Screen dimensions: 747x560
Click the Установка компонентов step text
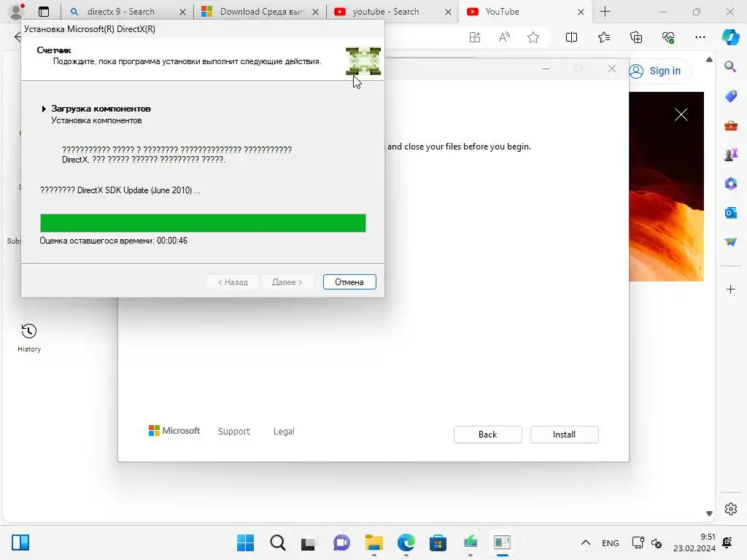click(96, 120)
